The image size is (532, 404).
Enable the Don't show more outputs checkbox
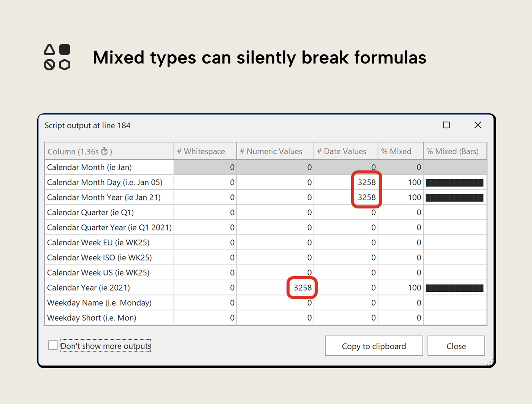click(x=53, y=345)
